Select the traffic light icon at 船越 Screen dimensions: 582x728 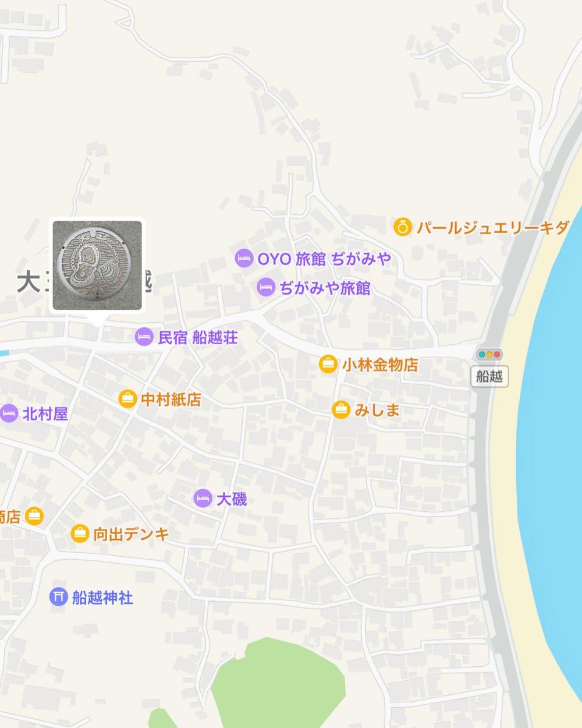coord(489,355)
